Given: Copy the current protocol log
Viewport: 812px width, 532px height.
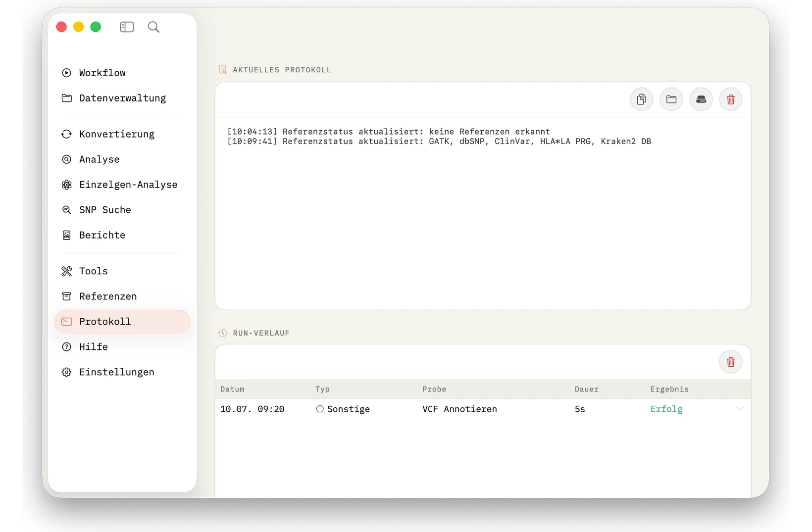Looking at the screenshot, I should pos(641,99).
